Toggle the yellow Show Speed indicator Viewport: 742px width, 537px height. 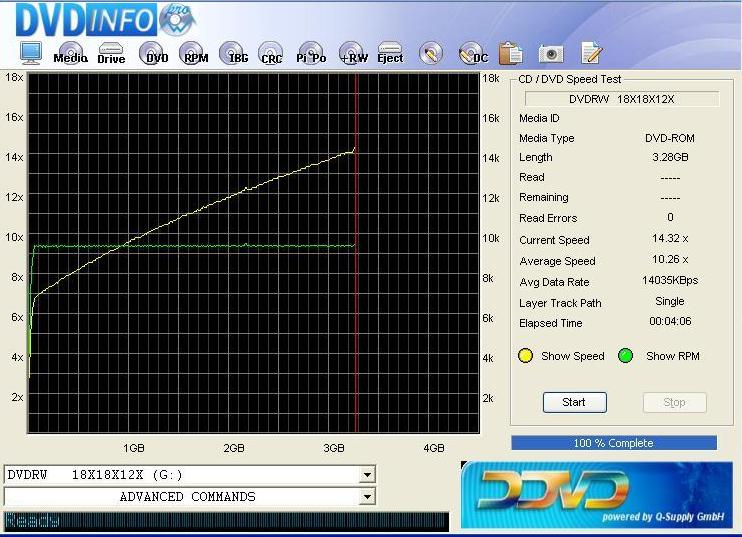(525, 356)
